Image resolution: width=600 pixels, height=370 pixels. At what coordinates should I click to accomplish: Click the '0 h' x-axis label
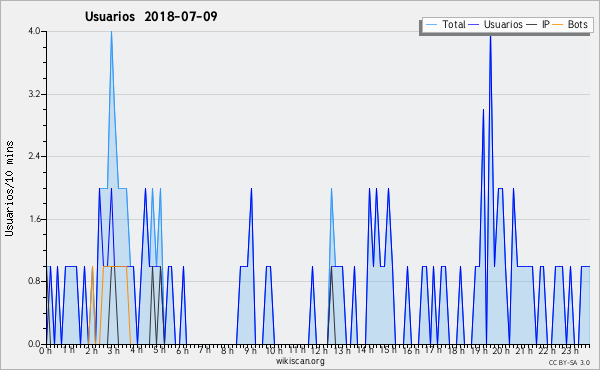click(45, 350)
